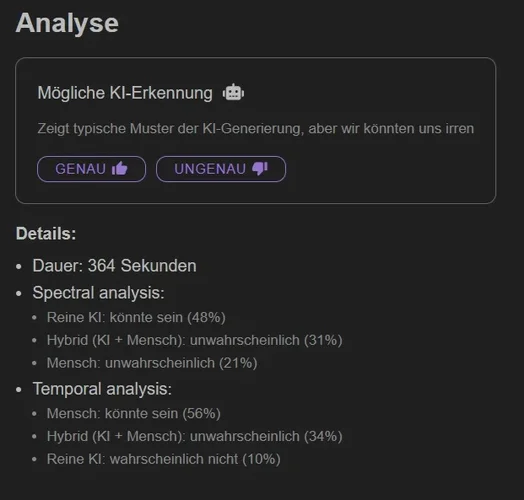Click the thumbs-down icon in UNGENAU
524x500 pixels.
point(260,168)
